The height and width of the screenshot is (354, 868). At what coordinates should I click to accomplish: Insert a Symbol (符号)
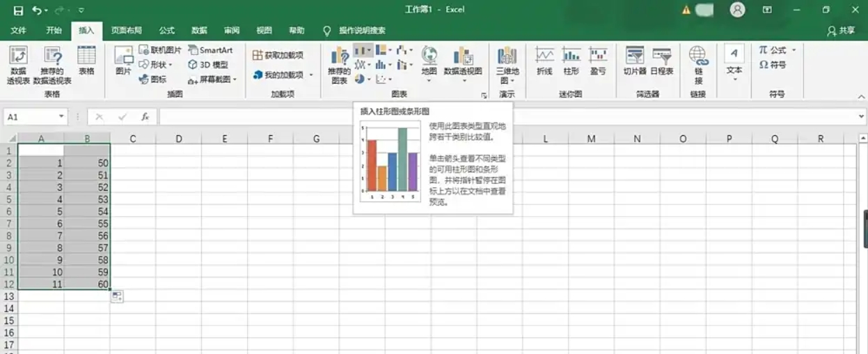tap(773, 65)
